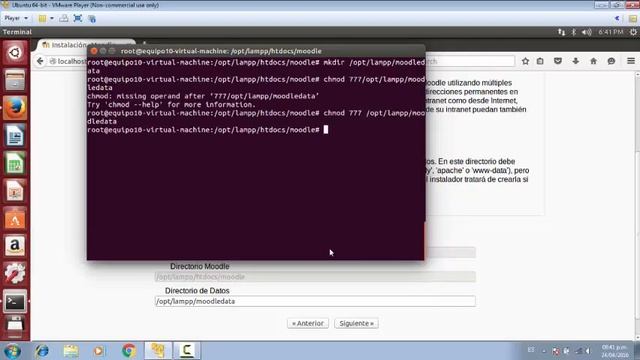Screen dimensions: 640x360
Task: Open the Player dropdown menu in VMware
Action: click(x=16, y=18)
